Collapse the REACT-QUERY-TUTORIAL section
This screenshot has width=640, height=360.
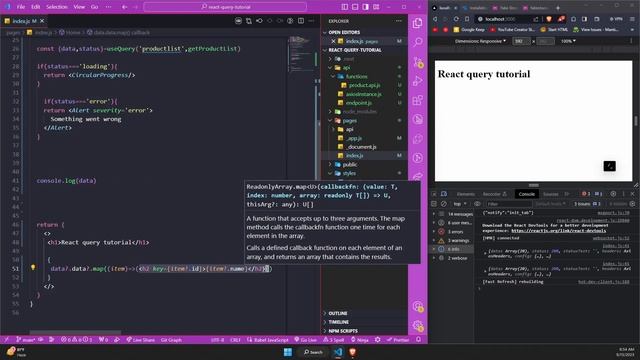pos(355,50)
